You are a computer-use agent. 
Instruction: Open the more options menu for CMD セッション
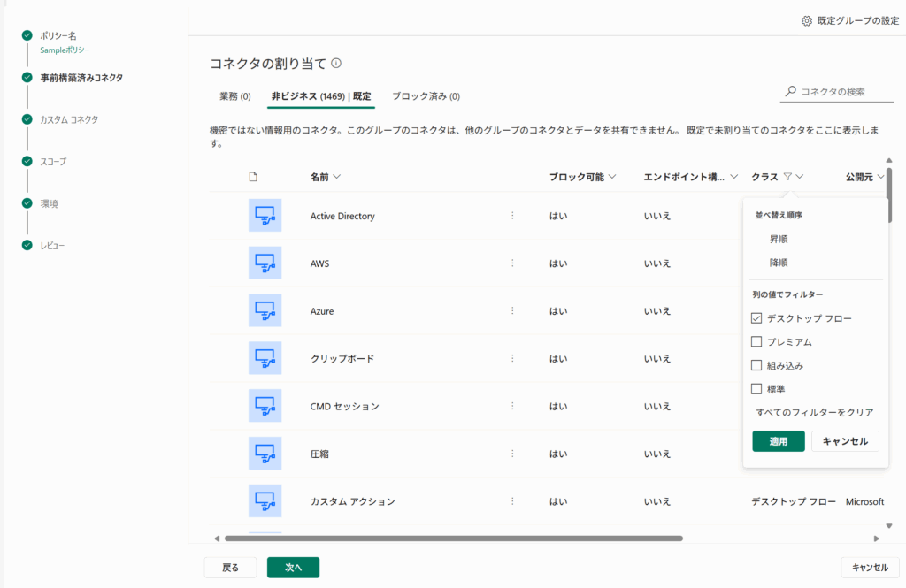tap(511, 407)
